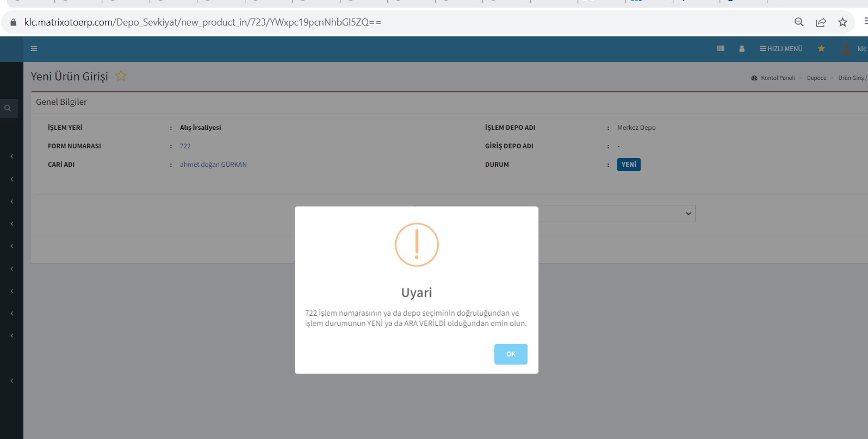This screenshot has height=439, width=868.
Task: Click the person icon beside HIZLI MENÜ
Action: coord(742,49)
